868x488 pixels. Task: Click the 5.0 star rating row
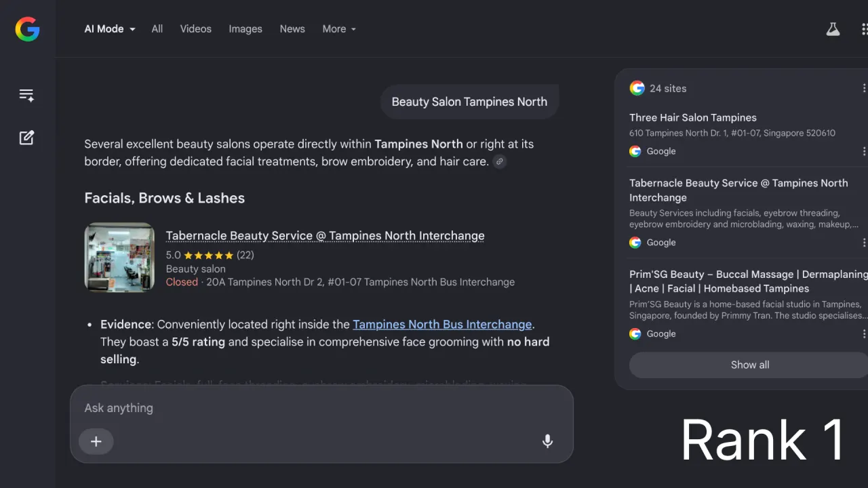210,256
